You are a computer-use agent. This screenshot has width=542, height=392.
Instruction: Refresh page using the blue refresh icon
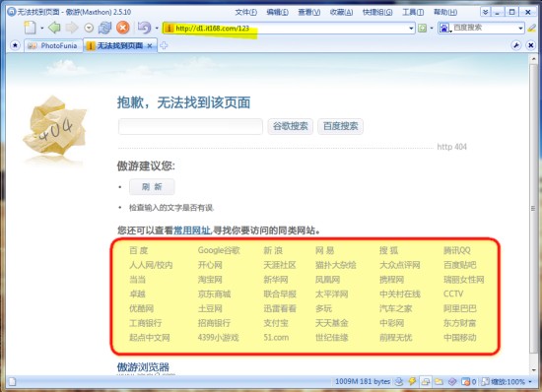point(104,28)
